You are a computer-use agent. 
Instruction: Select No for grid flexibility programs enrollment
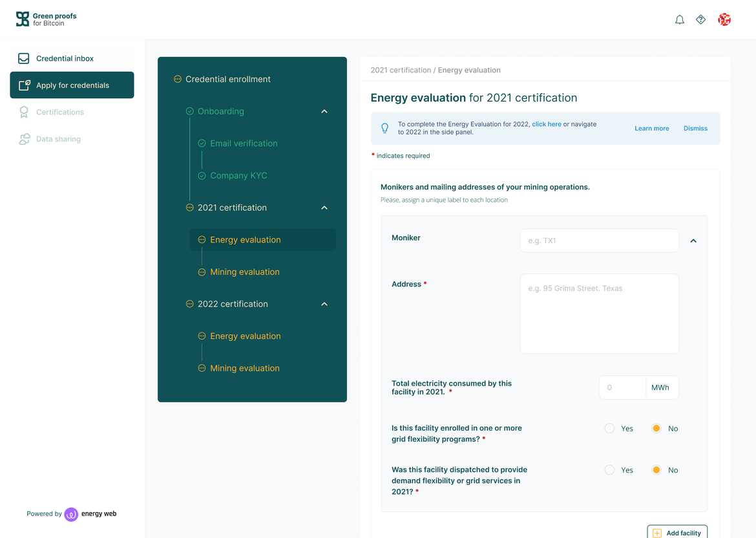click(656, 428)
